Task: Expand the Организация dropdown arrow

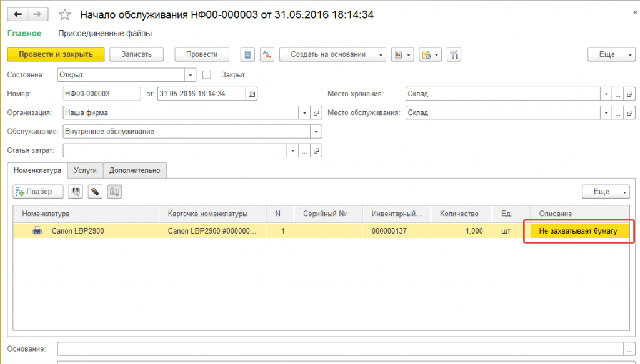Action: pos(304,113)
